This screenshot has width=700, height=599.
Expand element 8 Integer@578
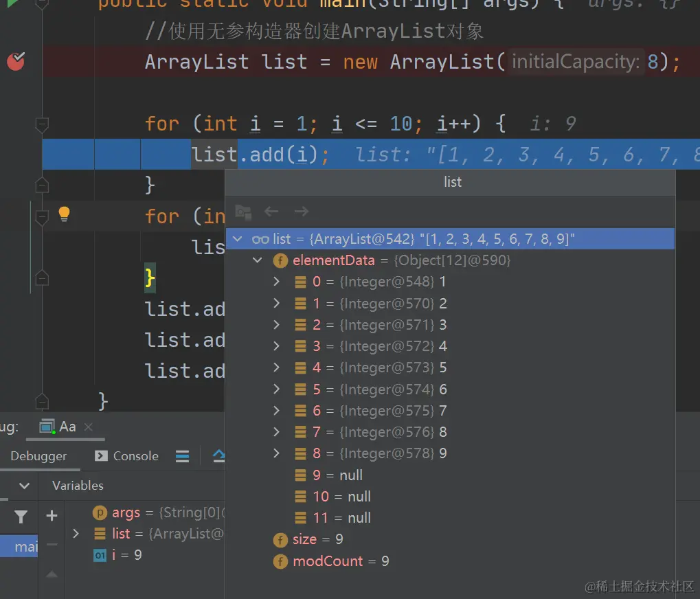tap(276, 453)
